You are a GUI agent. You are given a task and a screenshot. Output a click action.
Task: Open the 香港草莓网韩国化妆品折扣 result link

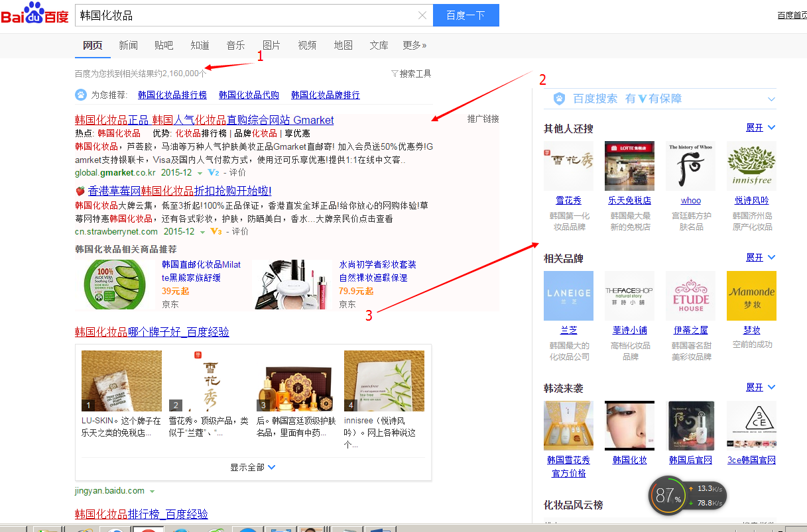click(179, 191)
